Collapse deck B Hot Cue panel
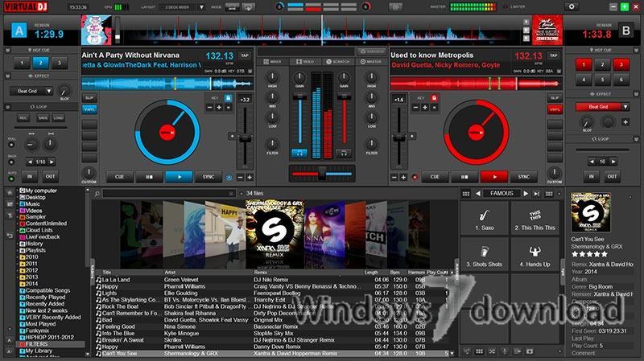 click(636, 50)
